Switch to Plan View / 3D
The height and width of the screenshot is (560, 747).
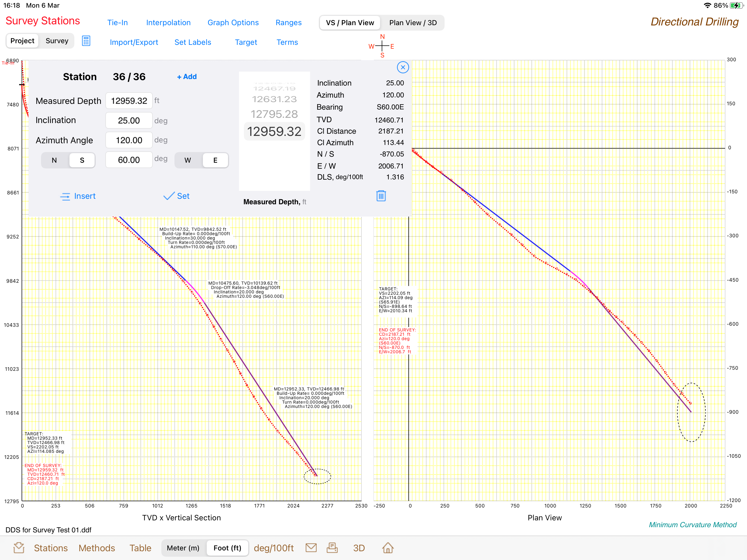(413, 23)
